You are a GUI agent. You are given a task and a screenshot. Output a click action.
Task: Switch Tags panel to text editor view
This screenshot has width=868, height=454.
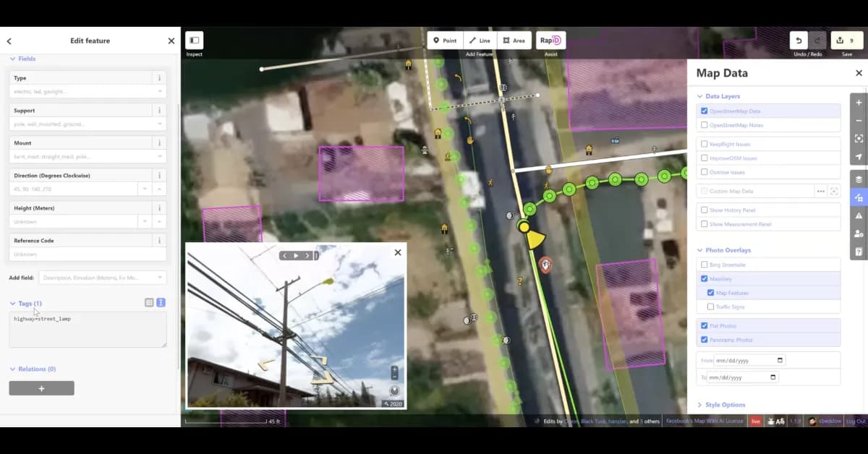click(x=160, y=302)
